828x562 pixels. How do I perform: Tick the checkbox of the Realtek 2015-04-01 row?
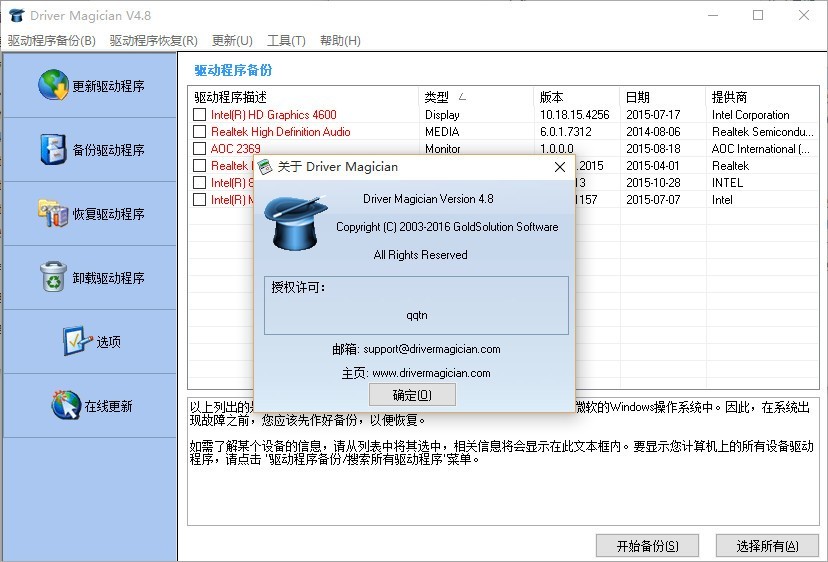pos(200,165)
